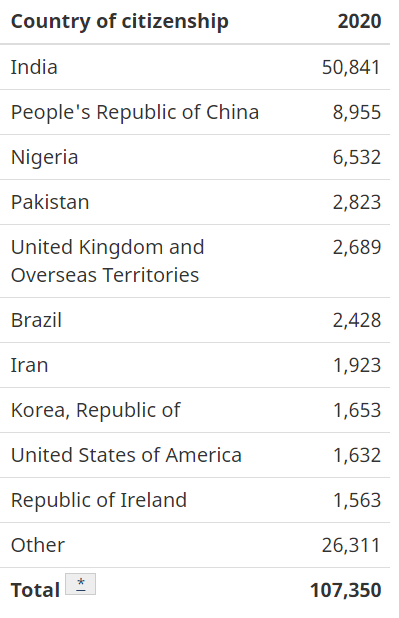Screen dimensions: 399x618
Task: Select the Nigeria row label
Action: coord(45,157)
